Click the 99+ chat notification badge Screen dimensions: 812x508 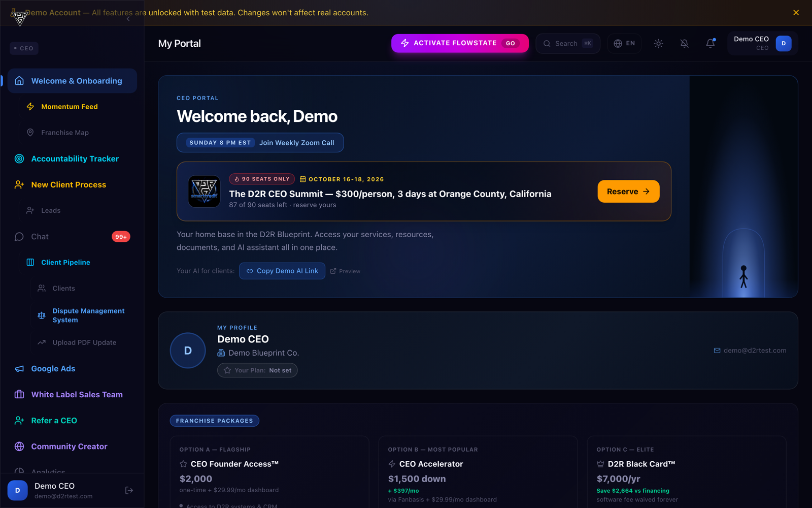coord(121,237)
